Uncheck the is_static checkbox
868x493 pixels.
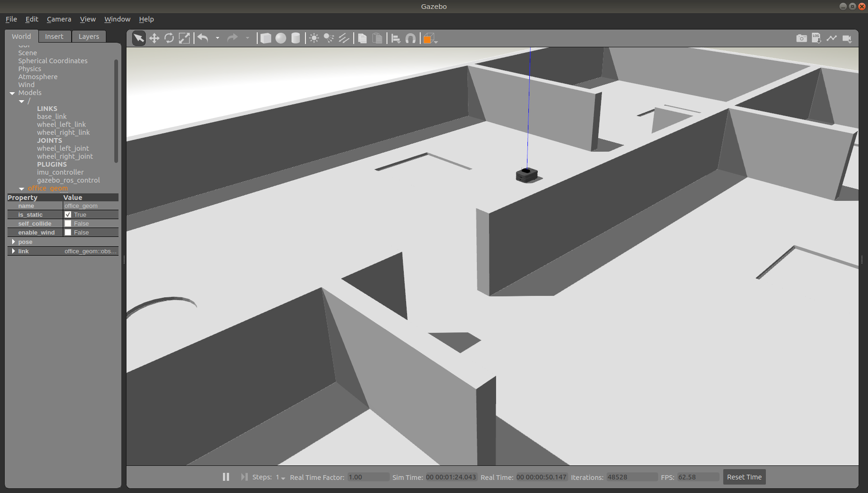(68, 214)
